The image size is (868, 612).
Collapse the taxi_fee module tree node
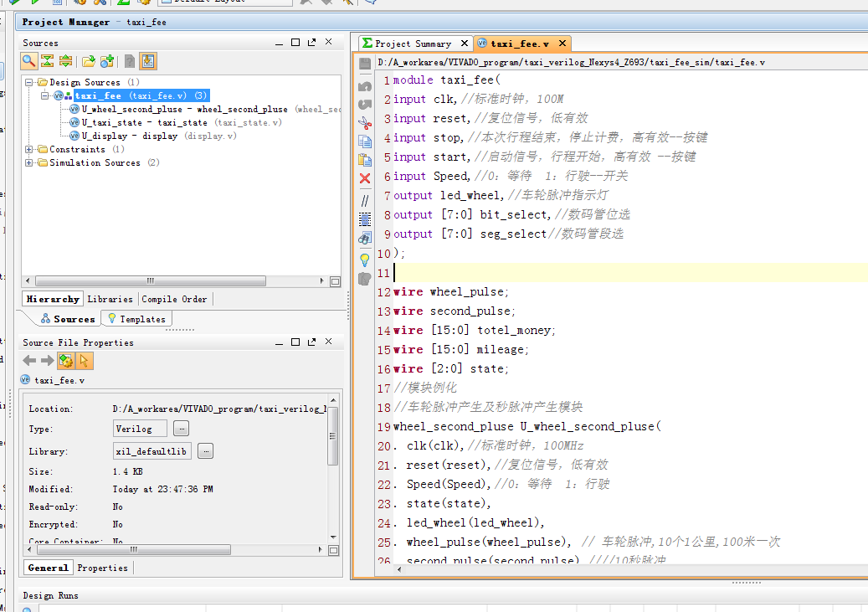pyautogui.click(x=44, y=95)
